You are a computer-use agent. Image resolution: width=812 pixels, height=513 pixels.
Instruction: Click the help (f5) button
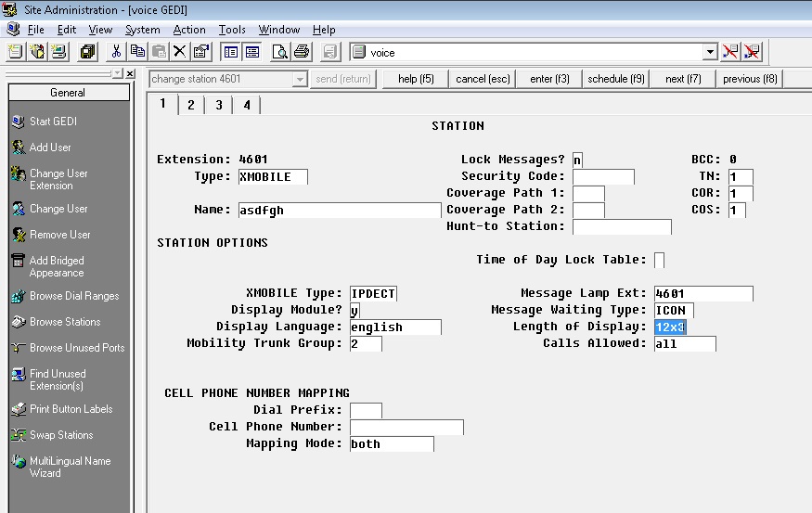coord(416,79)
